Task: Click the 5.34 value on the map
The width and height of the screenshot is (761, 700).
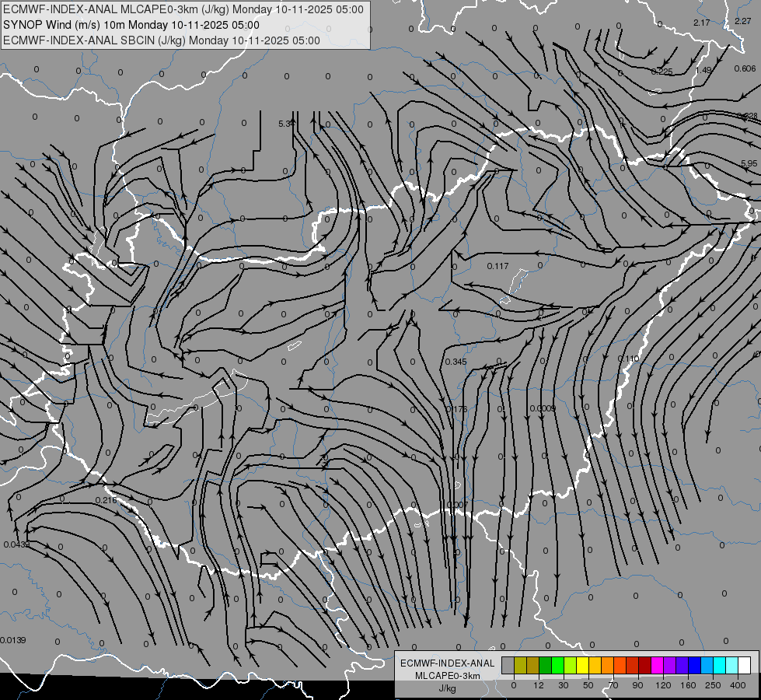Action: pyautogui.click(x=286, y=124)
